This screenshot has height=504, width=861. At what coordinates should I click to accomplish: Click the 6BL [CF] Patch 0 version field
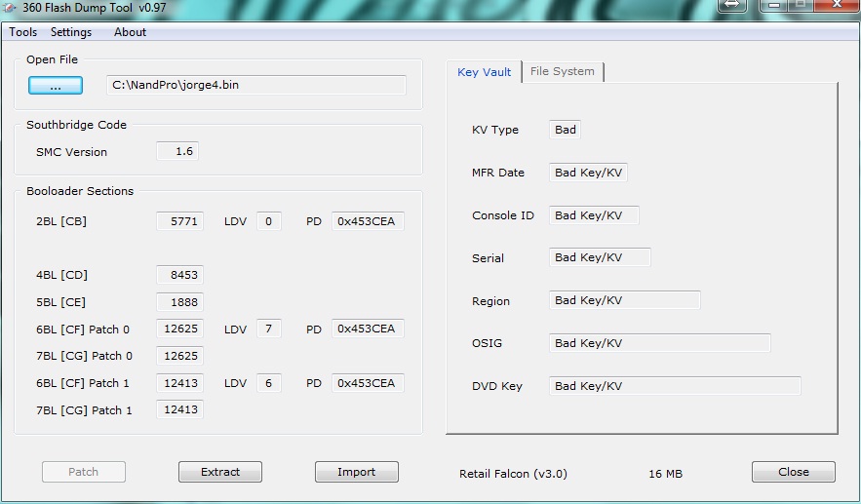point(179,329)
